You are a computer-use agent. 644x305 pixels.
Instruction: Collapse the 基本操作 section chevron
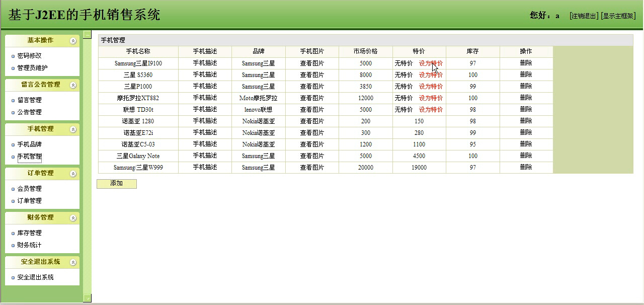[73, 41]
